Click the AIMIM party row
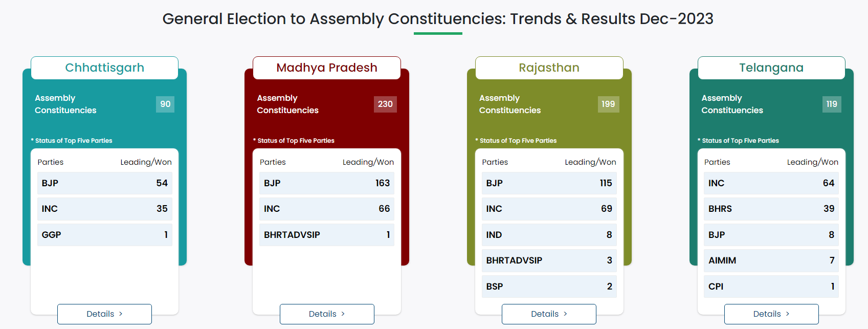868x329 pixels. 771,260
